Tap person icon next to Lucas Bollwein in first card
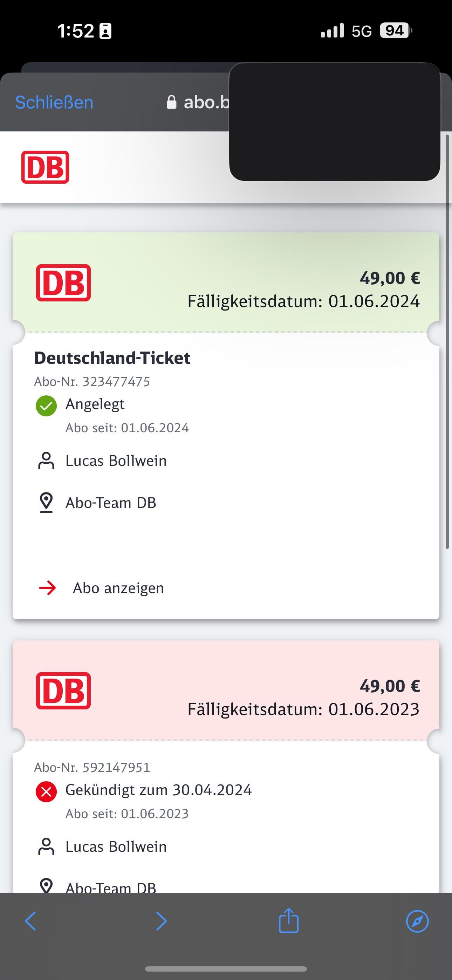The height and width of the screenshot is (980, 452). pos(46,461)
